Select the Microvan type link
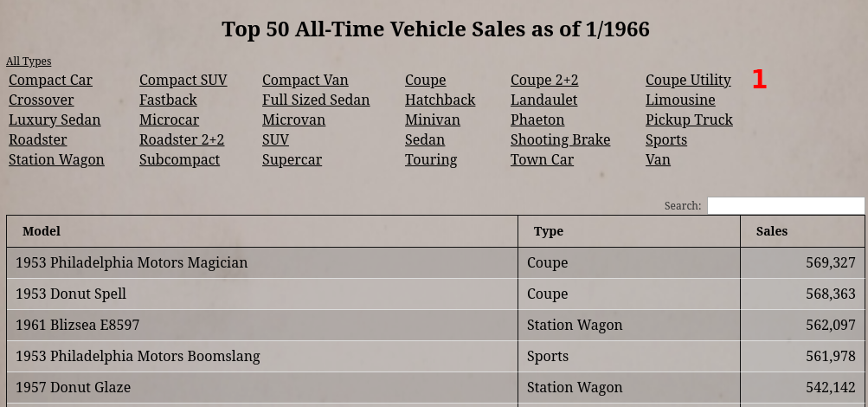Image resolution: width=868 pixels, height=407 pixels. [293, 120]
